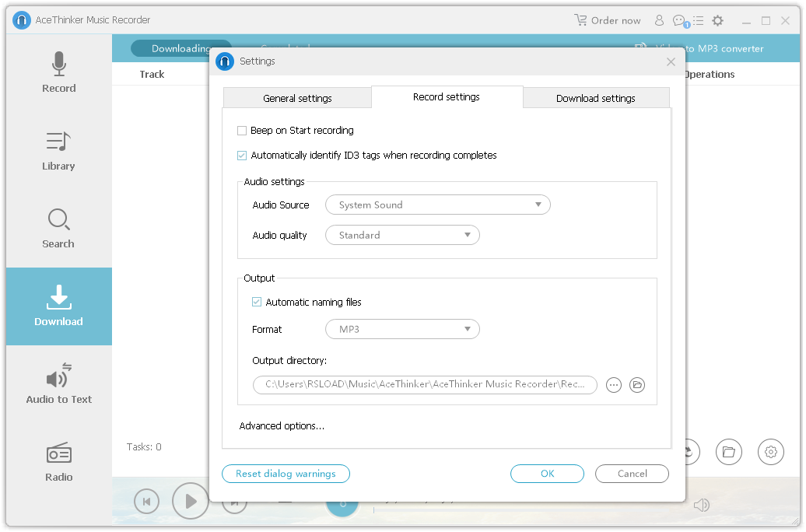The image size is (806, 532).
Task: Open the user account icon
Action: [x=659, y=20]
